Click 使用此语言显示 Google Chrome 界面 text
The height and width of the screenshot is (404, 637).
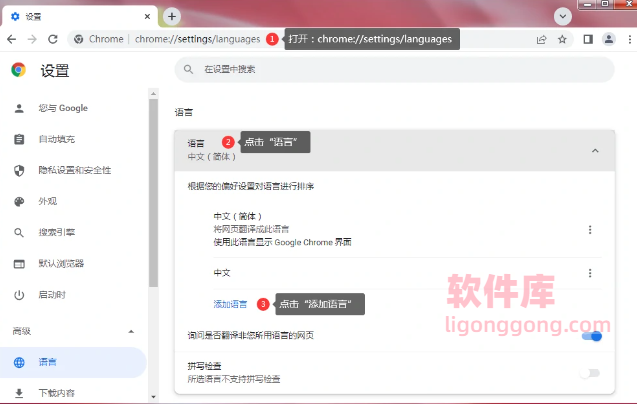282,242
